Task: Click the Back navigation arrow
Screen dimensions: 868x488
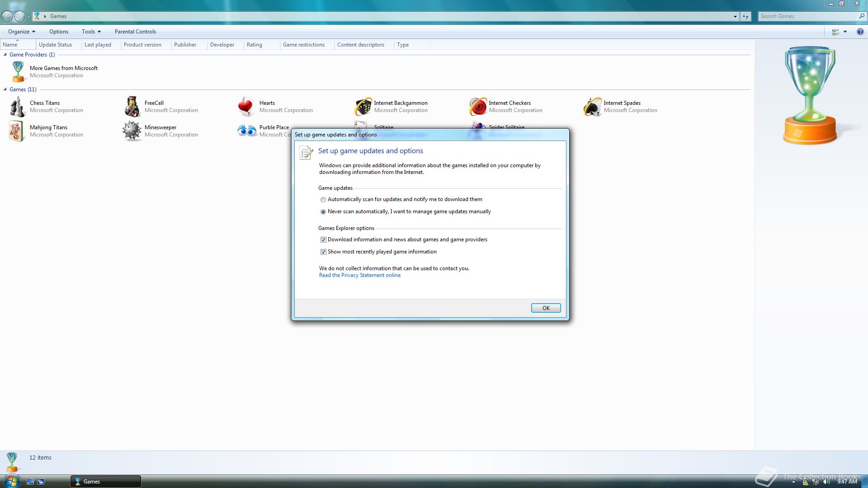Action: (x=7, y=16)
